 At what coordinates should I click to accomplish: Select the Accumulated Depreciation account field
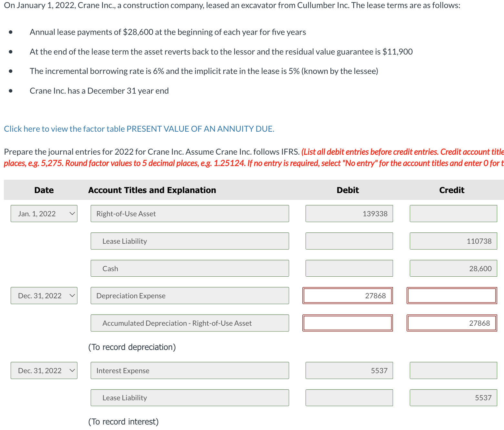(189, 323)
